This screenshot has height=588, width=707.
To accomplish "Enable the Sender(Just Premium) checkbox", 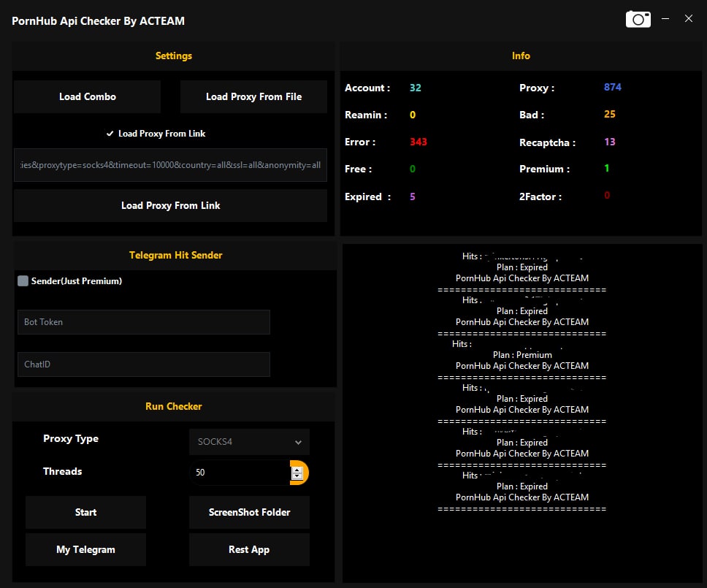I will [23, 281].
